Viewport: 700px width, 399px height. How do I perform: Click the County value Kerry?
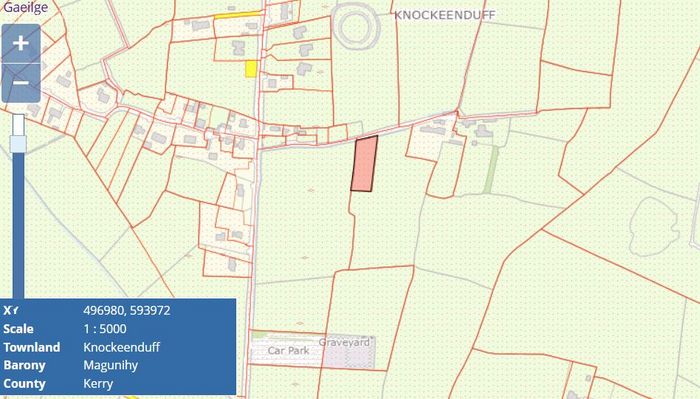[98, 384]
